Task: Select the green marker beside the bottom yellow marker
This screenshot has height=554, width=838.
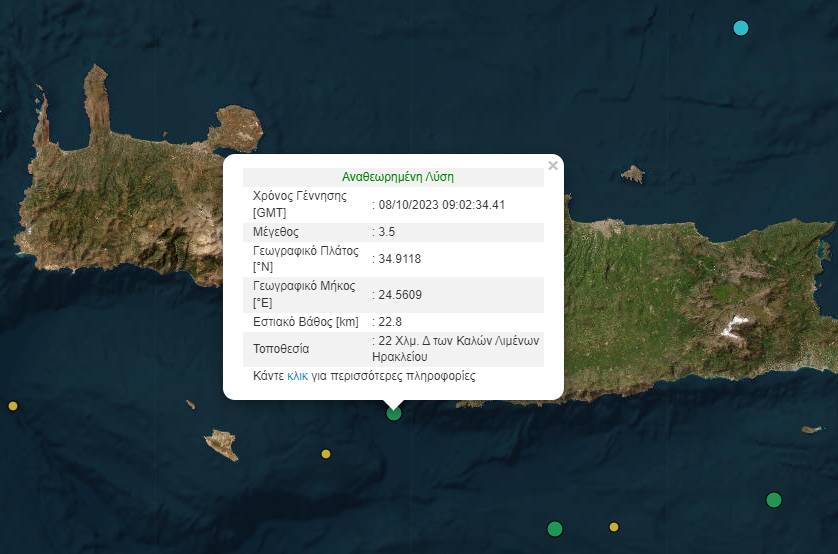Action: tap(555, 528)
